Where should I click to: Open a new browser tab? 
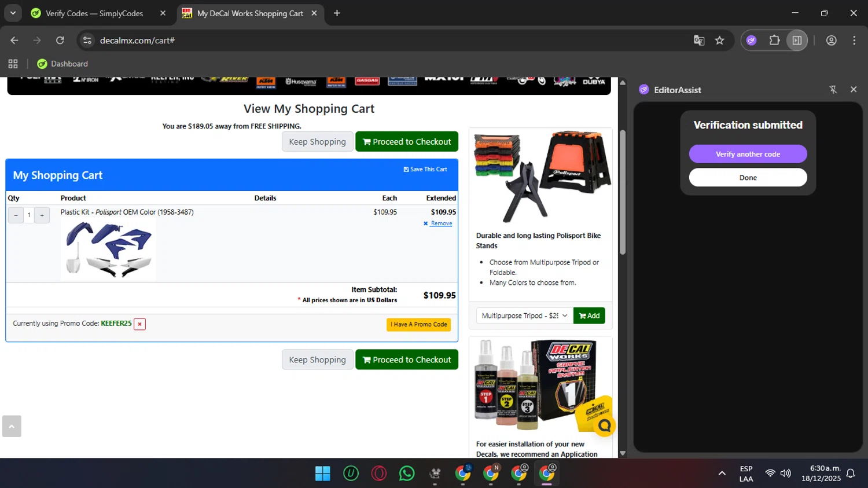coord(337,13)
